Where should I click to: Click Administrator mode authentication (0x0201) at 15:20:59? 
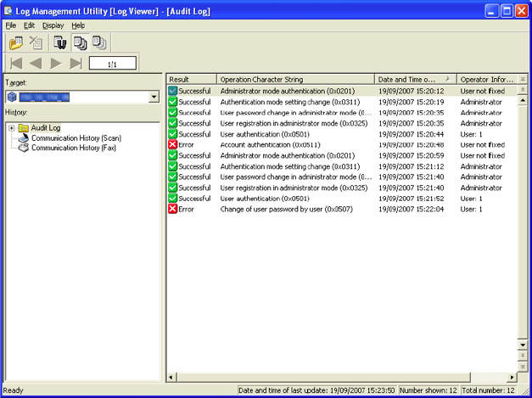288,155
